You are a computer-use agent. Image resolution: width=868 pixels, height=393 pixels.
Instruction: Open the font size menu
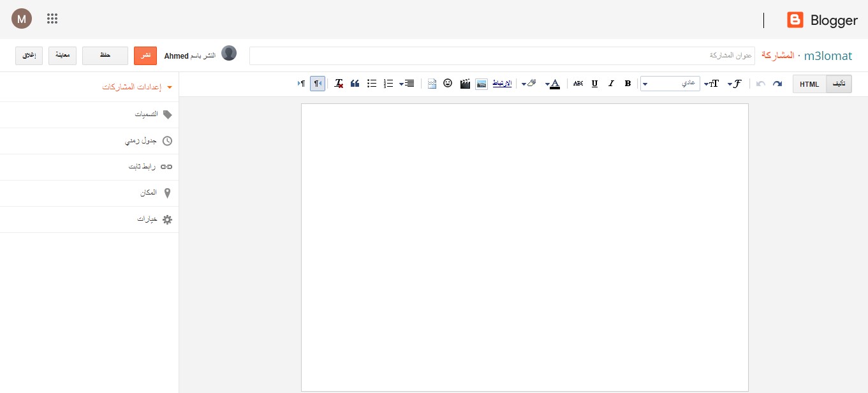point(712,84)
